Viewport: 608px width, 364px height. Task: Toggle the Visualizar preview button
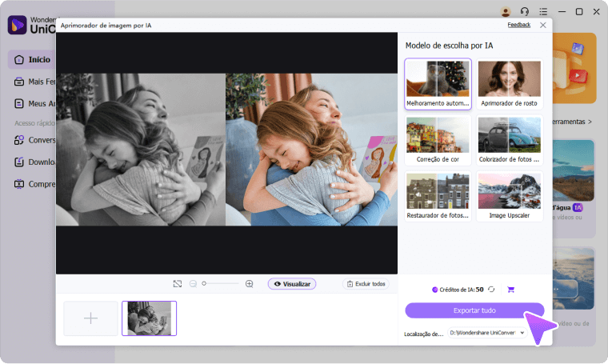pyautogui.click(x=292, y=284)
